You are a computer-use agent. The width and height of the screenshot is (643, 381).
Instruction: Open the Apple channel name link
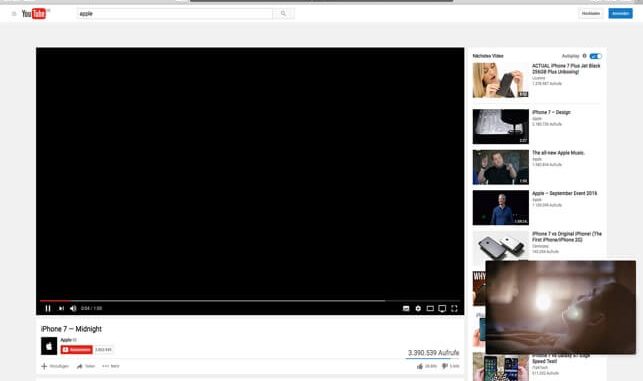66,340
